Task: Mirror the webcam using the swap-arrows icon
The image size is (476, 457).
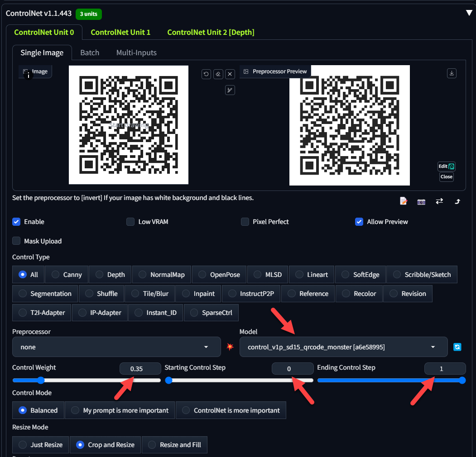Action: pos(439,201)
